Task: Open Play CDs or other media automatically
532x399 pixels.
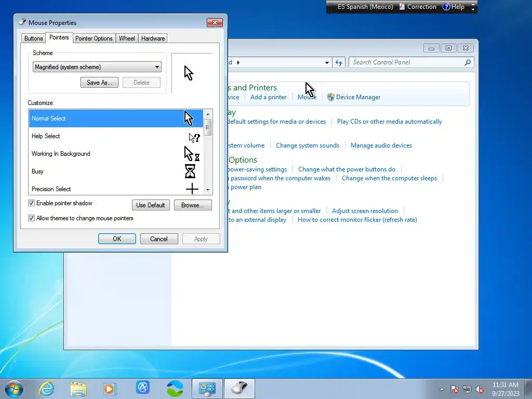Action: point(390,122)
